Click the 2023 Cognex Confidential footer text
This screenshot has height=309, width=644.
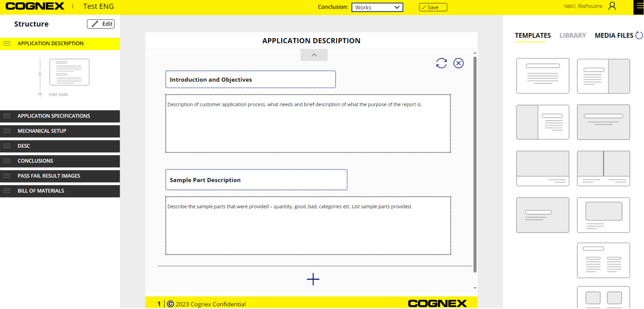click(x=210, y=304)
